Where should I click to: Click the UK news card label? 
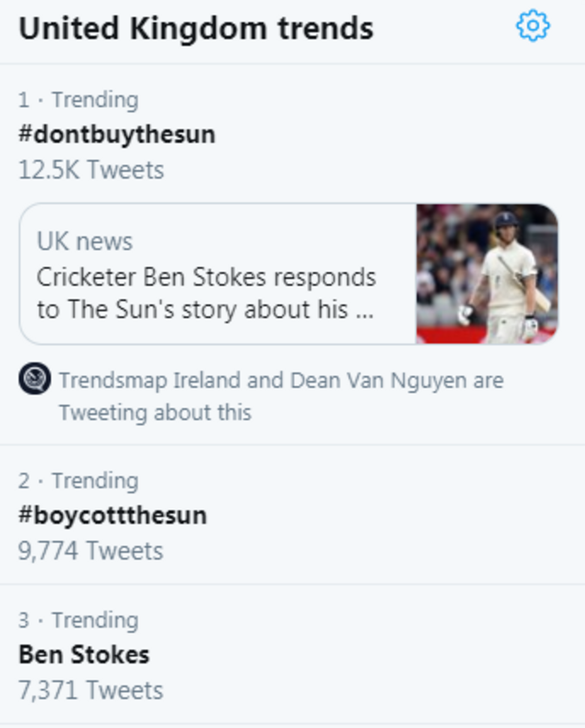pos(85,241)
